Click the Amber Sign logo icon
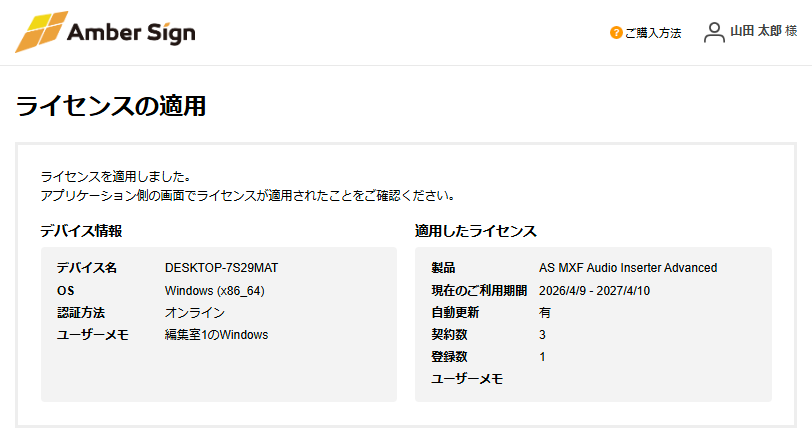Viewport: 812px width, 442px height. coord(41,32)
